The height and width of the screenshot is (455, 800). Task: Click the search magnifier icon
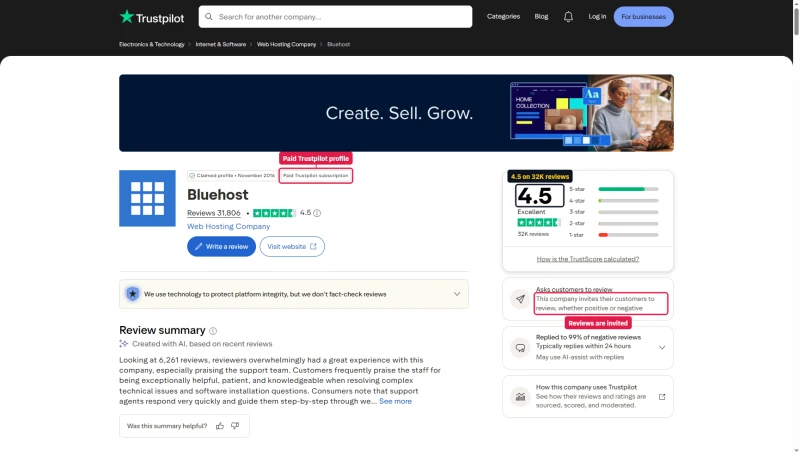[209, 17]
